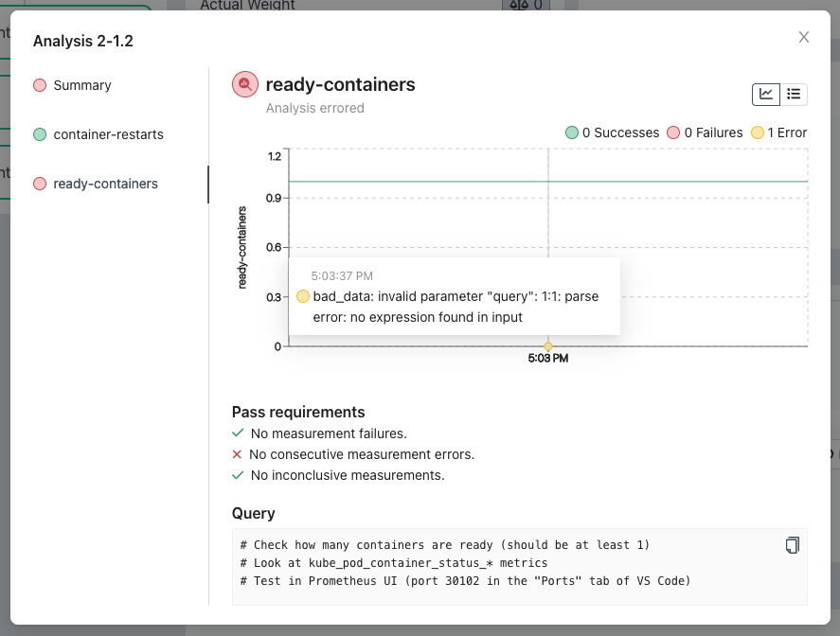Image resolution: width=840 pixels, height=636 pixels.
Task: Close the Analysis 2-1.2 dialog
Action: point(803,37)
